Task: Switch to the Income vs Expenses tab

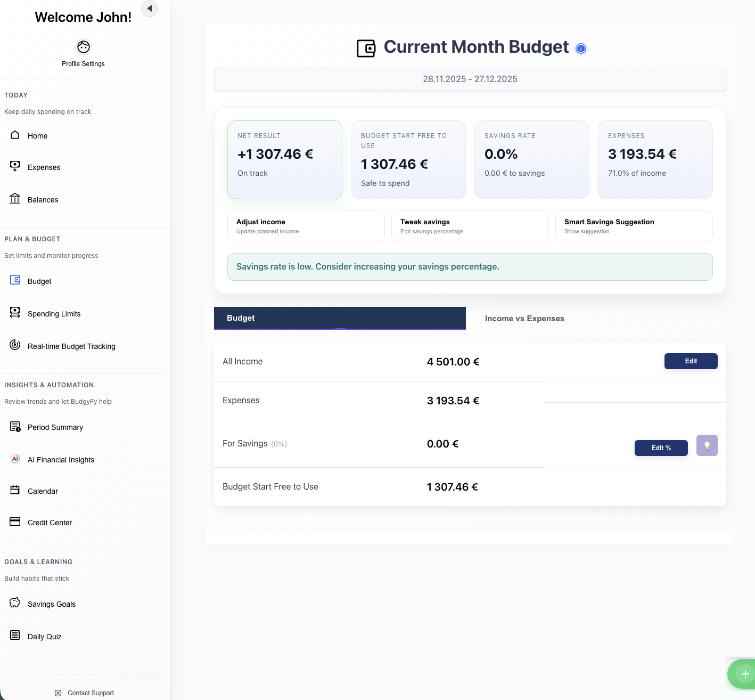Action: coord(524,318)
